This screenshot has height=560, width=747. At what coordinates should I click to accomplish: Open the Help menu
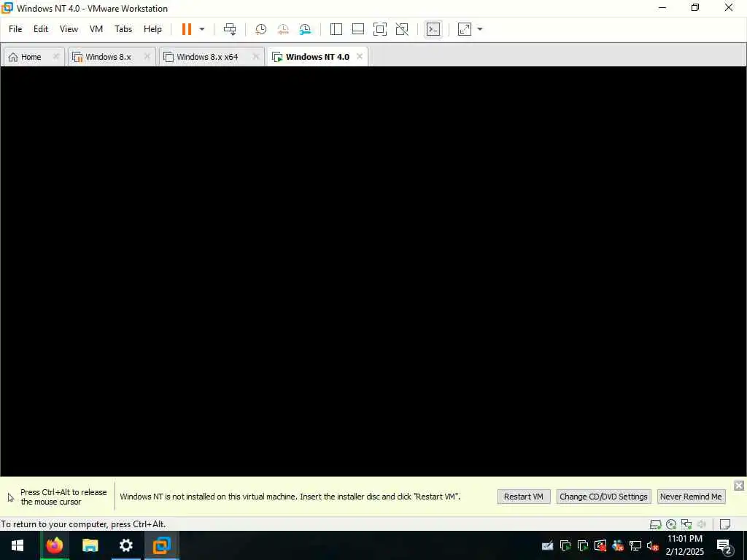coord(153,29)
